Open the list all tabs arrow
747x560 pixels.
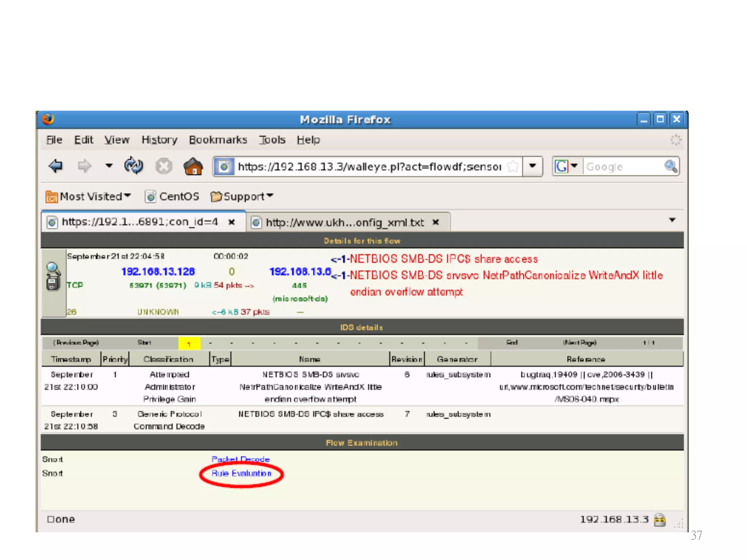672,220
